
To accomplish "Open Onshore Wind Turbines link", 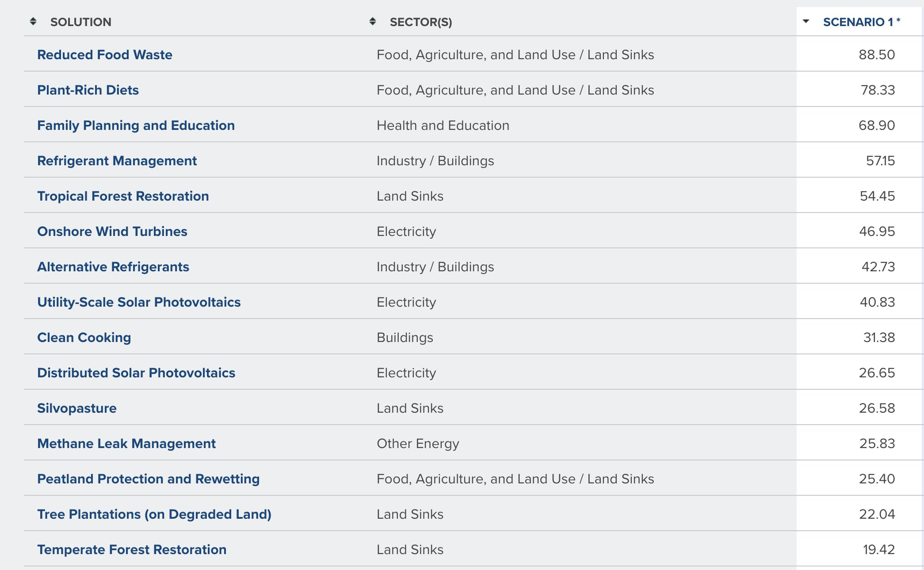I will (x=112, y=232).
